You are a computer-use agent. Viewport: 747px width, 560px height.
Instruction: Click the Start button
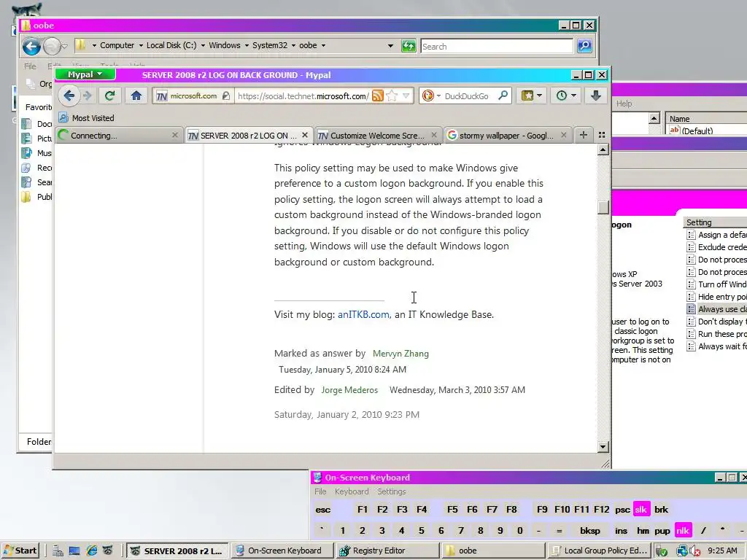(20, 551)
